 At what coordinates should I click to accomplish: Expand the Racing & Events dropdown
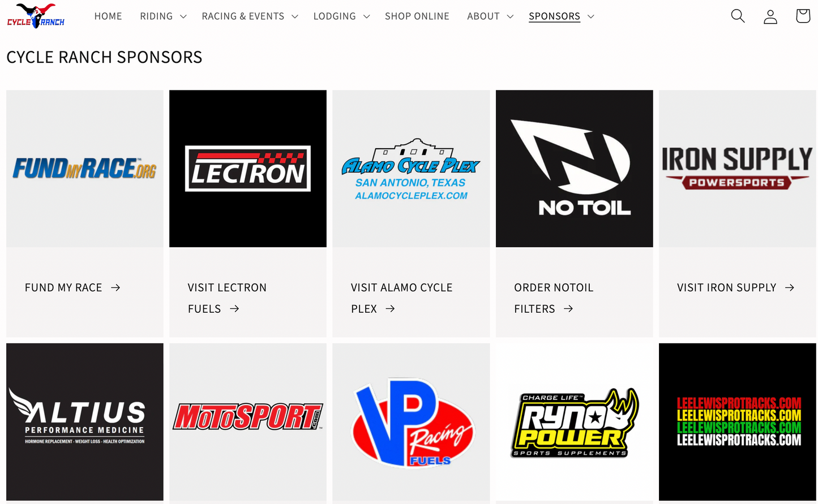pyautogui.click(x=250, y=16)
